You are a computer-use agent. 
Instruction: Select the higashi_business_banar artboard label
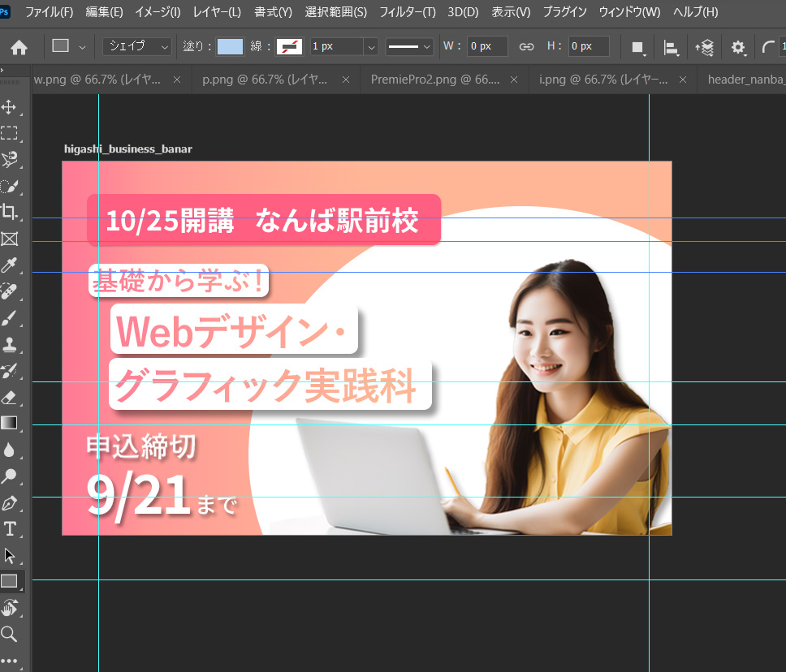(x=128, y=149)
